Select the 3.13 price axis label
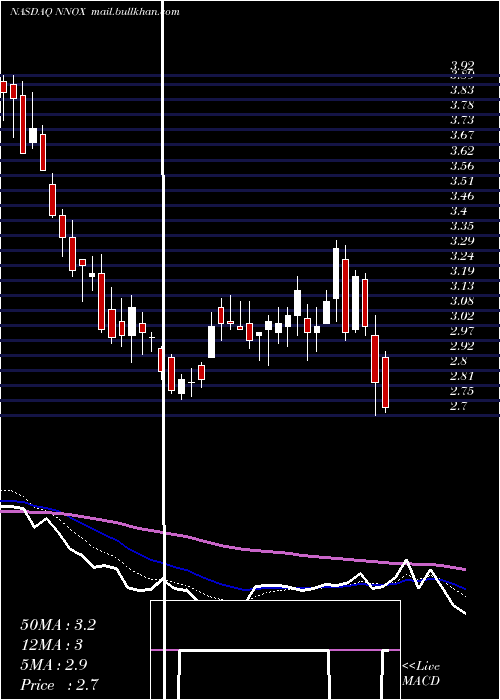Viewport: 500px width, 700px height. (x=462, y=286)
